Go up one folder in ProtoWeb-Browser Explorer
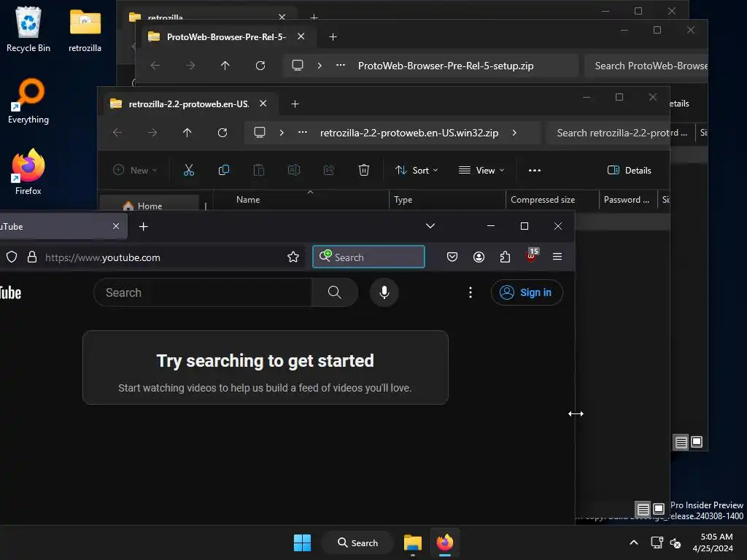This screenshot has width=747, height=560. coord(225,66)
